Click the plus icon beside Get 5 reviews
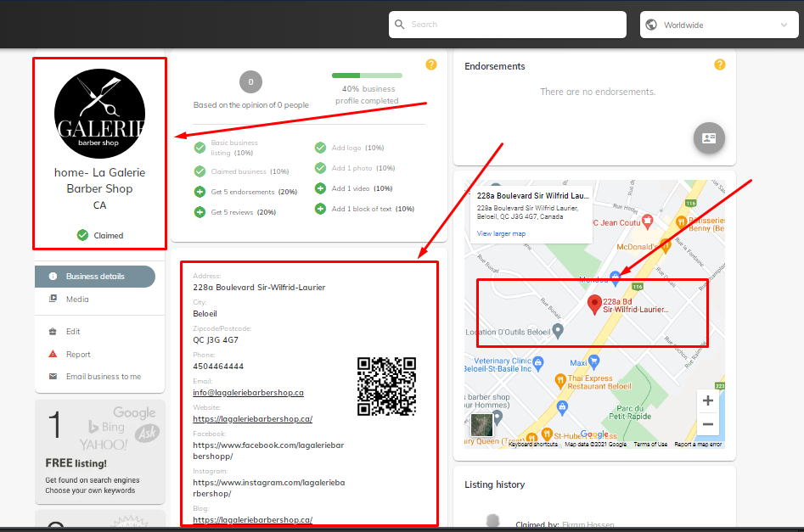Image resolution: width=804 pixels, height=532 pixels. 200,212
